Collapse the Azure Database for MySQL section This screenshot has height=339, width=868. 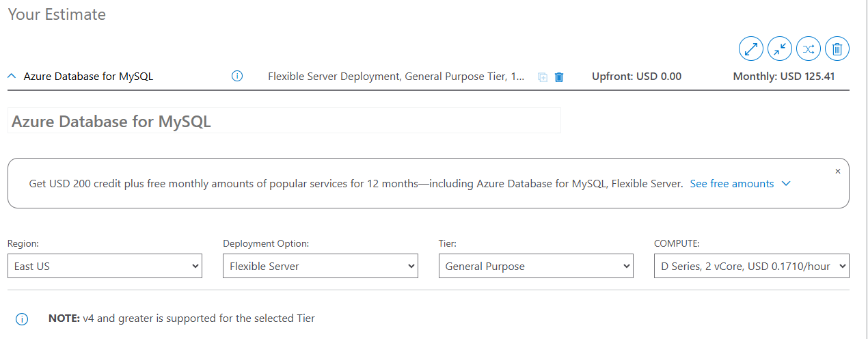tap(12, 77)
